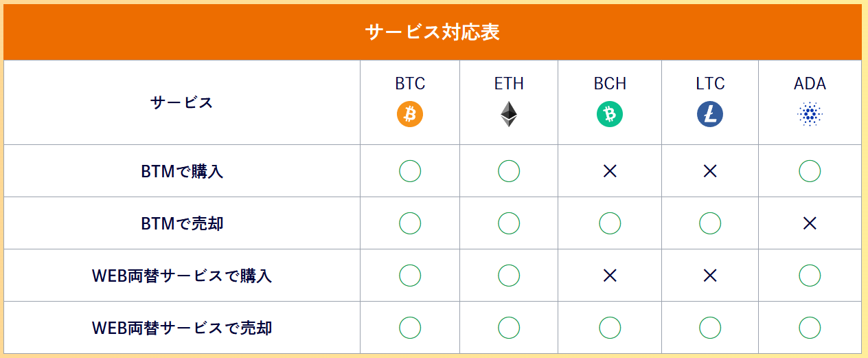
Task: Click the orange Bitcoin BTC logo
Action: pyautogui.click(x=410, y=114)
